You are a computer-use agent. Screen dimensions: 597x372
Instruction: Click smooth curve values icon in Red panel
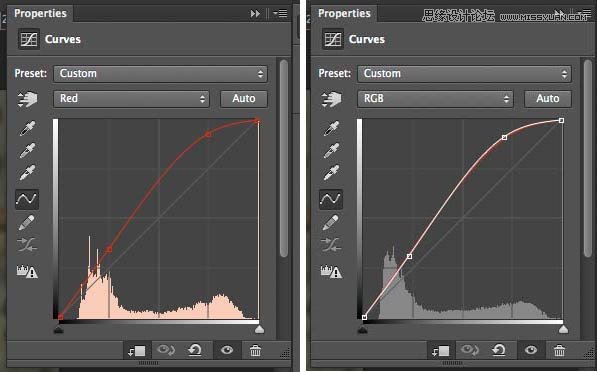coord(27,244)
